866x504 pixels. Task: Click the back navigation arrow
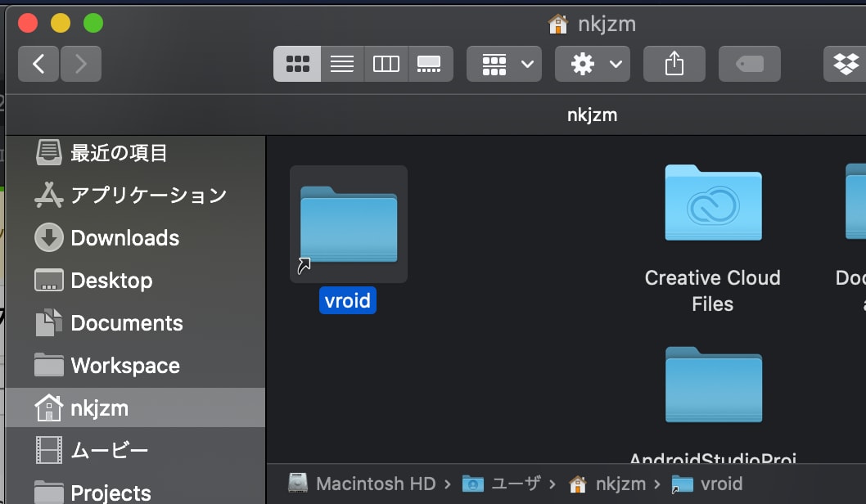(38, 63)
